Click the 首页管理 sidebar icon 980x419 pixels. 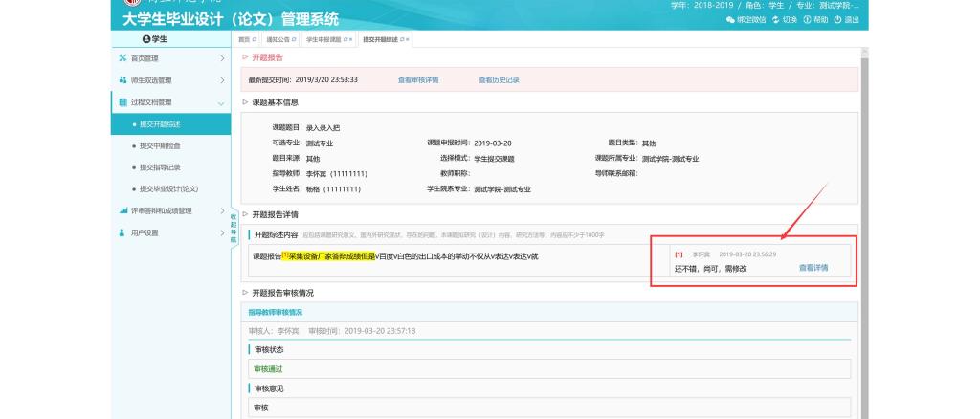(x=122, y=59)
